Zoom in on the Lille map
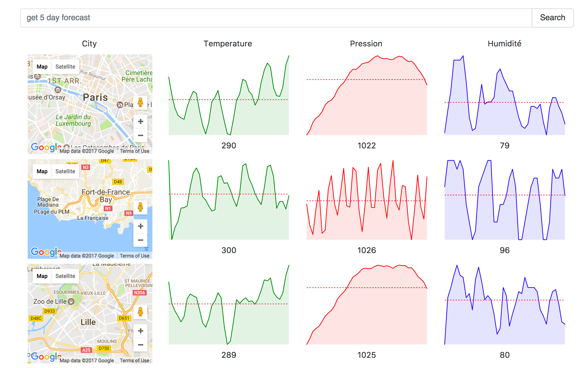This screenshot has height=368, width=588. pyautogui.click(x=140, y=331)
